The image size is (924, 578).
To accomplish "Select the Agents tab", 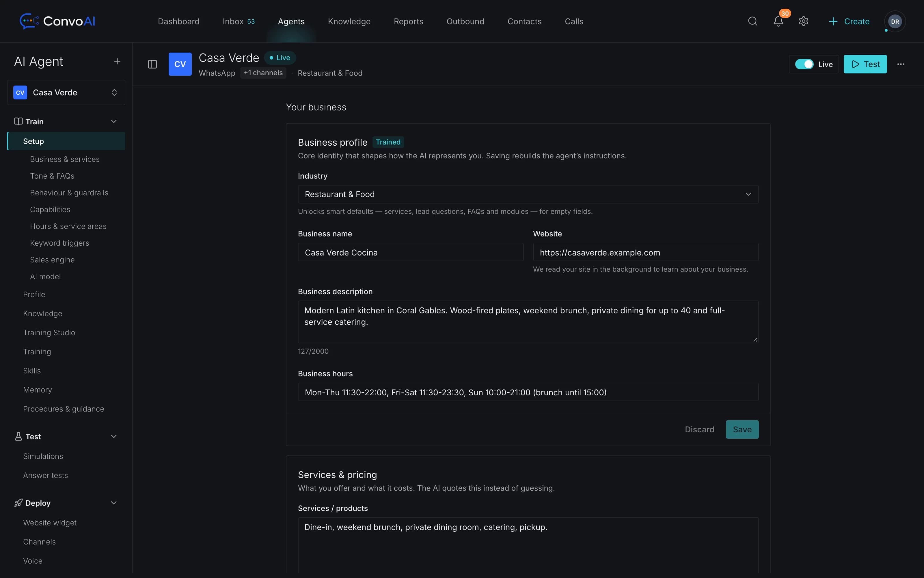I will tap(291, 21).
